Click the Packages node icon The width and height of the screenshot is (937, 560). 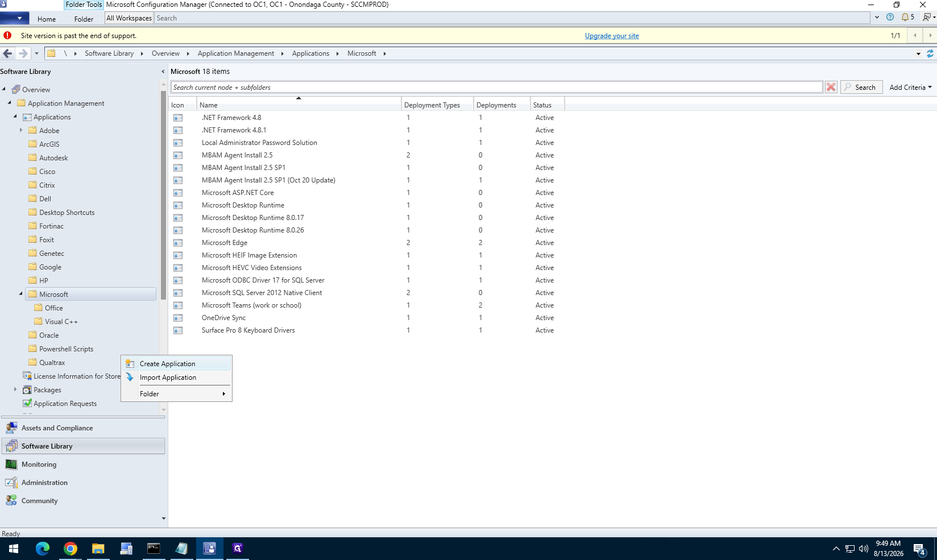click(x=27, y=389)
